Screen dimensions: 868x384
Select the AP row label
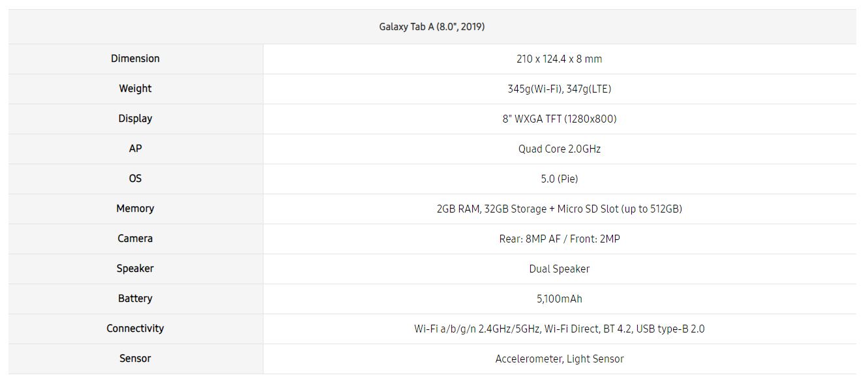(135, 149)
